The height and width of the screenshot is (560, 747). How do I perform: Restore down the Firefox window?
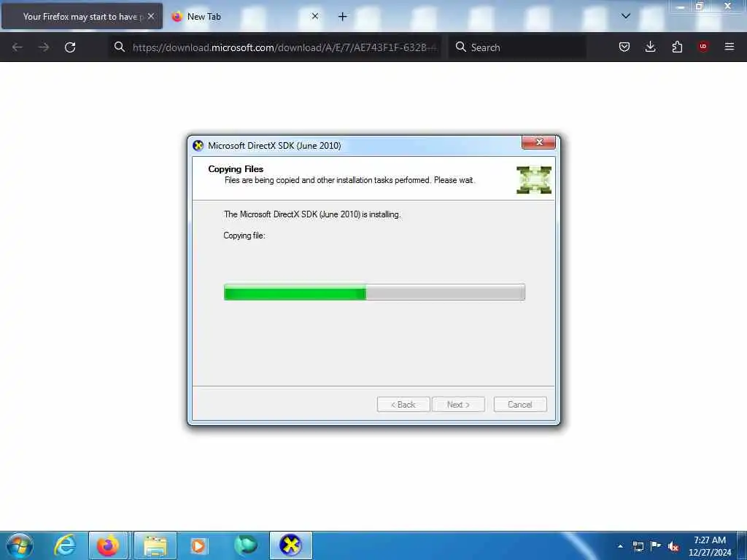[x=700, y=6]
